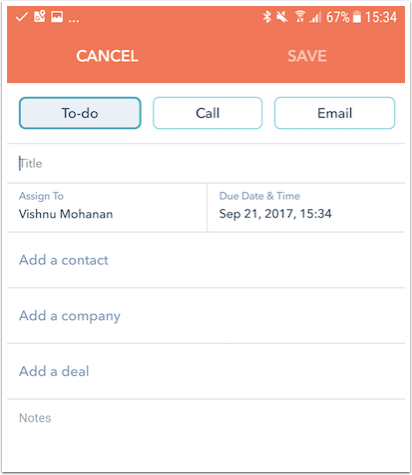Tap the image gallery notification icon
Screen dimensions: 412x475
coord(57,17)
